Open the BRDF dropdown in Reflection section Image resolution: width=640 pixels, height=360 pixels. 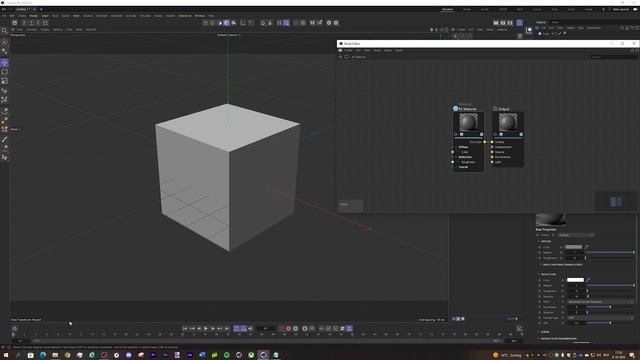click(600, 302)
